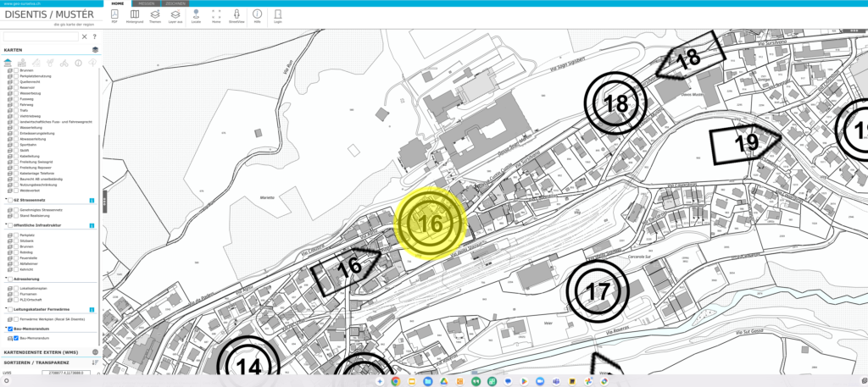868x387 pixels.
Task: Click the Themen layers icon
Action: tap(154, 15)
